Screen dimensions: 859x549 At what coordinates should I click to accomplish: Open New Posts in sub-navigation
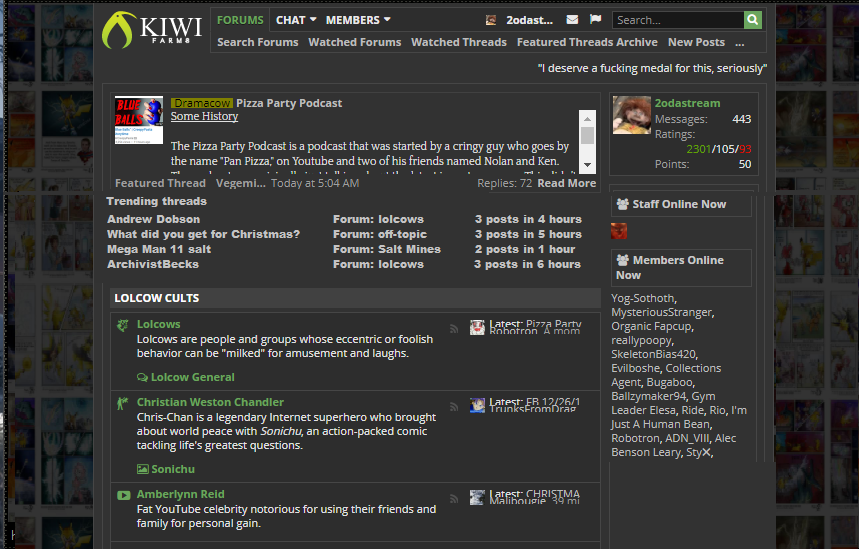(696, 42)
